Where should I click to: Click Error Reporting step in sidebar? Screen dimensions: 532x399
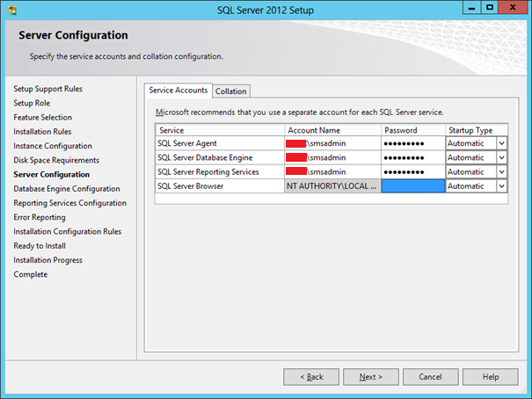tap(40, 217)
